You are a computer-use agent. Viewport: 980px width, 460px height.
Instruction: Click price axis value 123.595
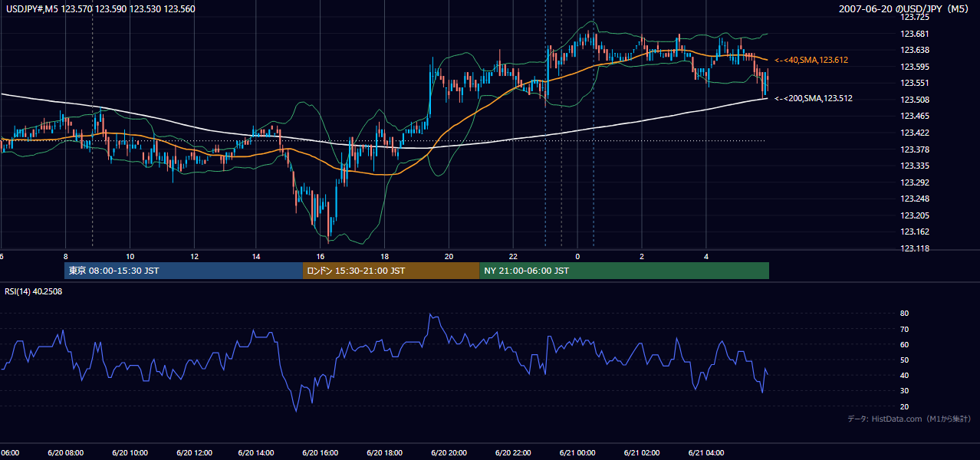pyautogui.click(x=914, y=67)
